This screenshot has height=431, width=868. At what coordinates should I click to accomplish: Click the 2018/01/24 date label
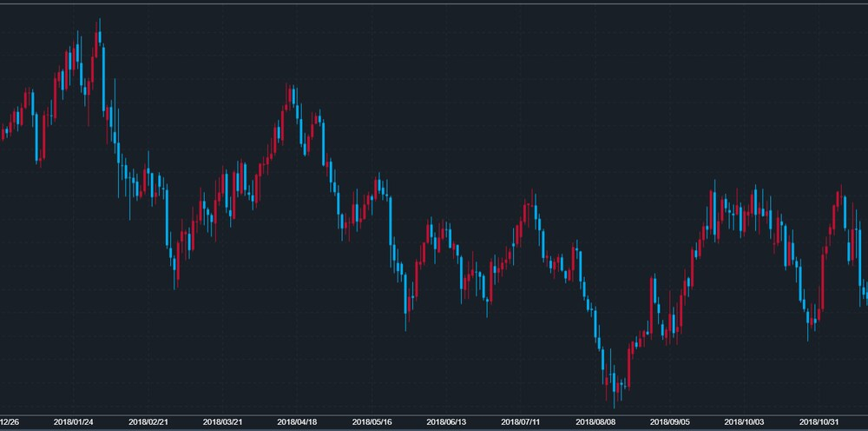click(73, 421)
